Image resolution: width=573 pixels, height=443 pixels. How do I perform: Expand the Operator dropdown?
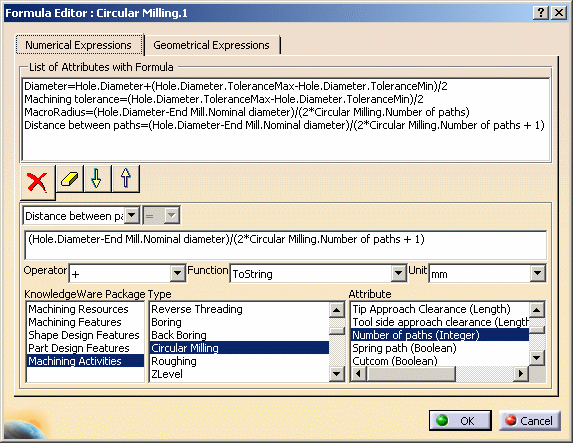coord(178,273)
